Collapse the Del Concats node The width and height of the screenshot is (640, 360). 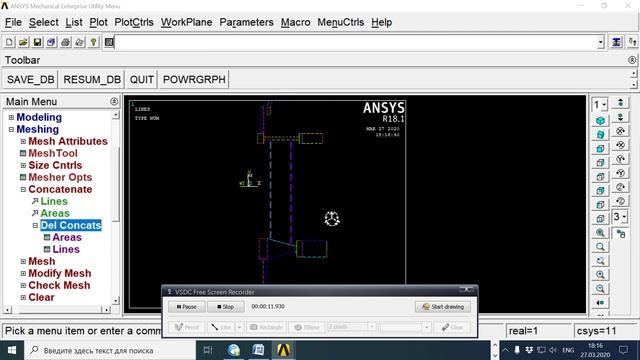35,226
